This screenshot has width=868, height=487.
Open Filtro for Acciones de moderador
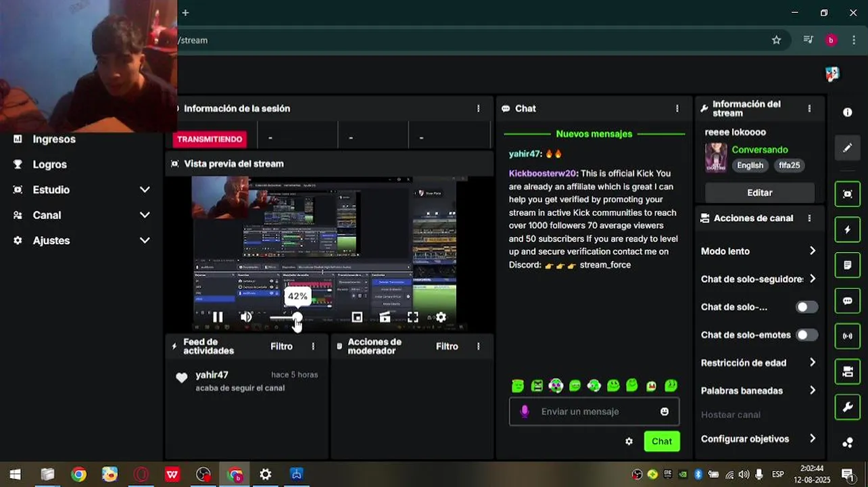447,346
